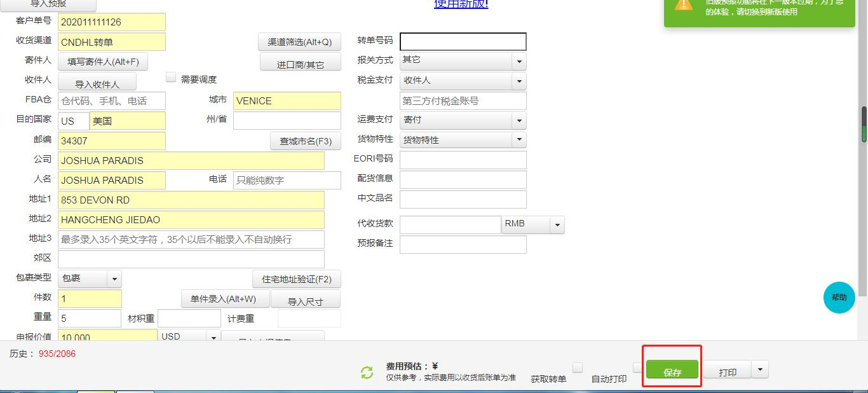The height and width of the screenshot is (393, 868).
Task: Open the 帮助 help bubble
Action: click(x=838, y=297)
